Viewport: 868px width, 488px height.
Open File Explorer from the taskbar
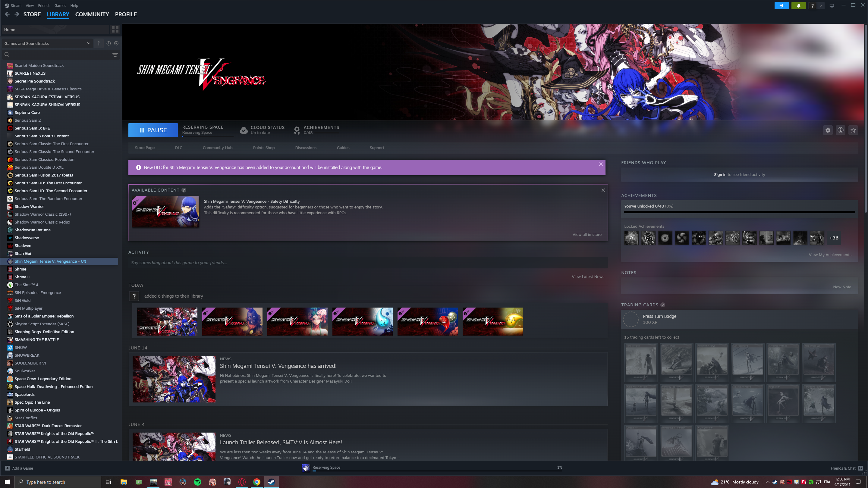[x=124, y=482]
